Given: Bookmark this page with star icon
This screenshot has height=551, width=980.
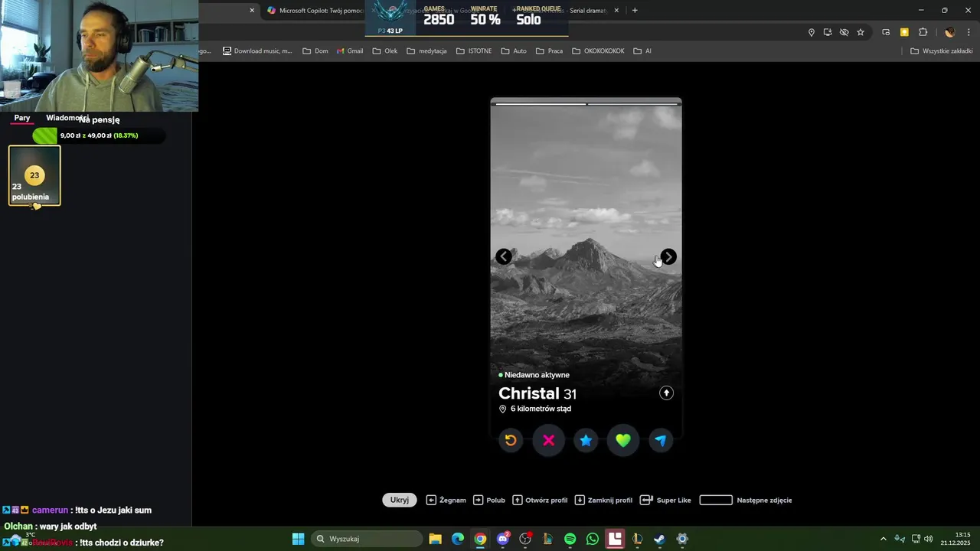Looking at the screenshot, I should click(x=861, y=32).
